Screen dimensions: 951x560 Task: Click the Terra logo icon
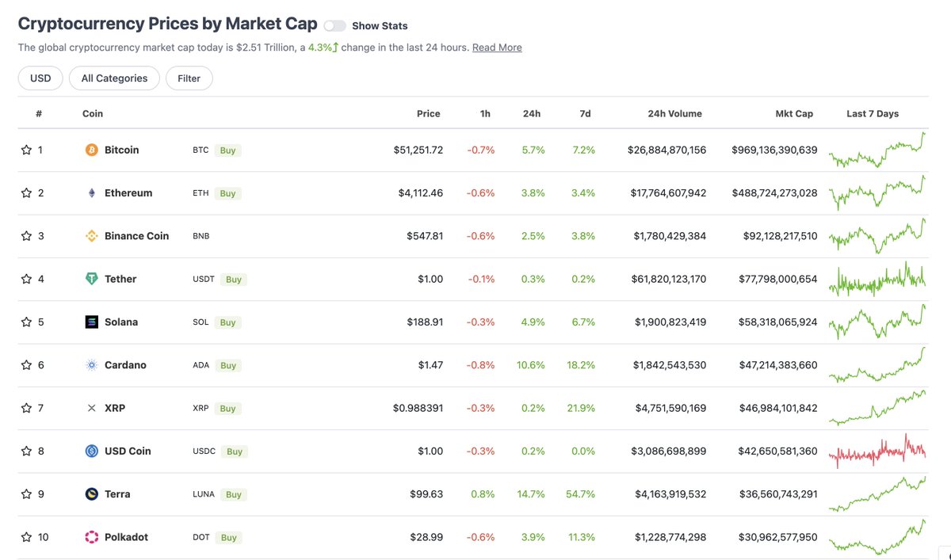(91, 494)
